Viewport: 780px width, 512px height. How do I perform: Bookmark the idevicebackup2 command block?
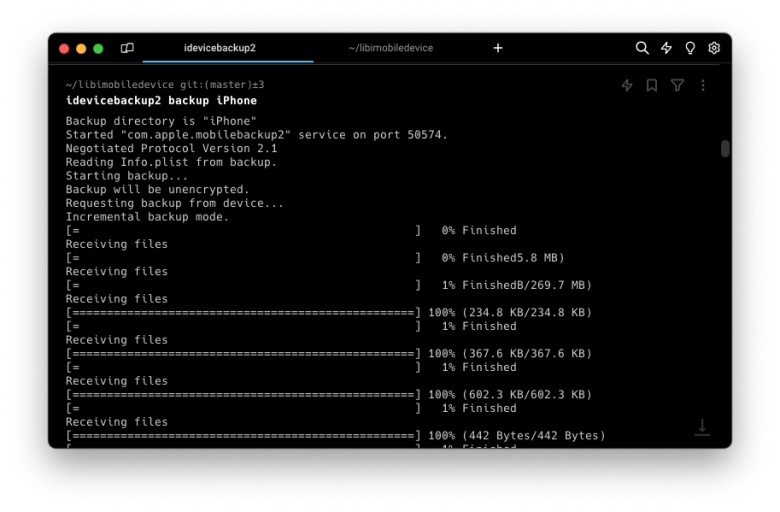pos(652,85)
